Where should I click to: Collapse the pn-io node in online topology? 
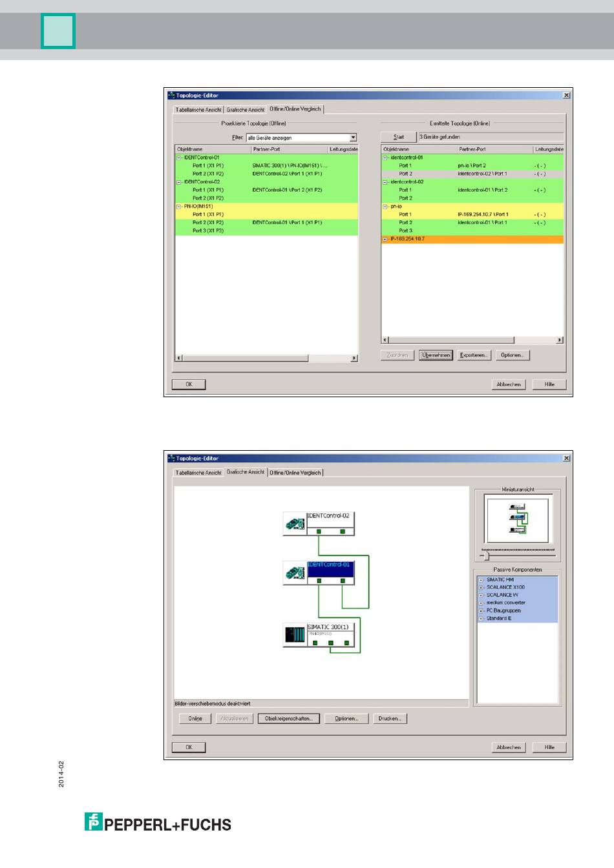coord(385,207)
